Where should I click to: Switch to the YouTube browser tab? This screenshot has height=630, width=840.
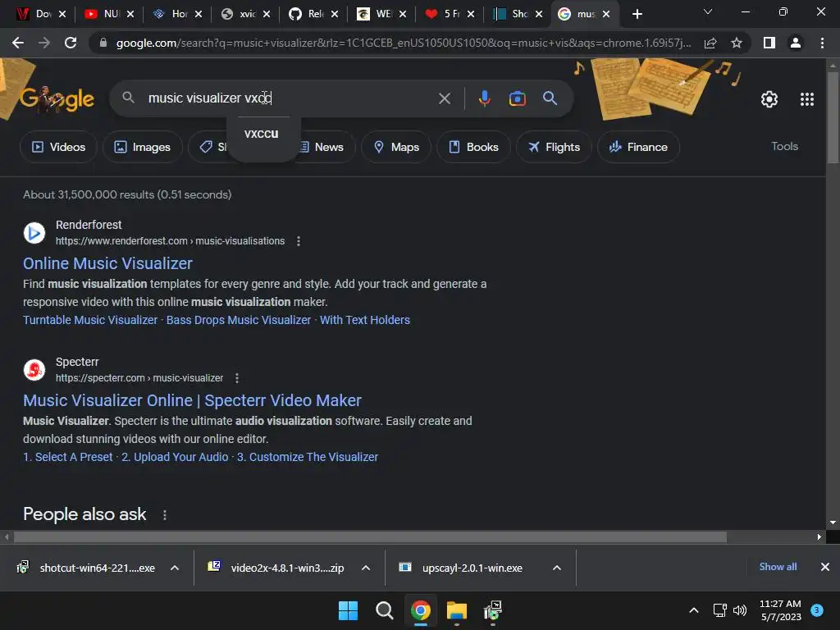point(109,14)
